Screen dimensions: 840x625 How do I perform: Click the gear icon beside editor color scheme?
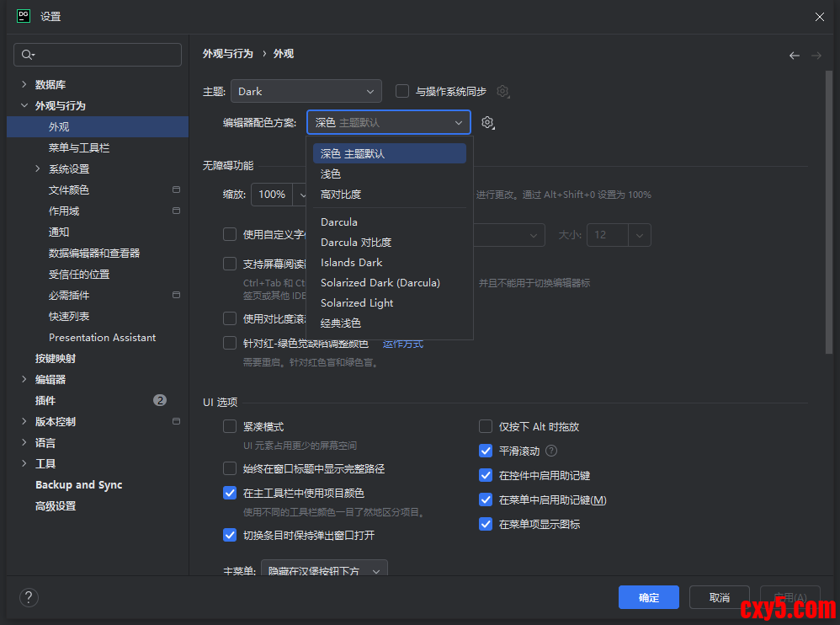tap(487, 123)
